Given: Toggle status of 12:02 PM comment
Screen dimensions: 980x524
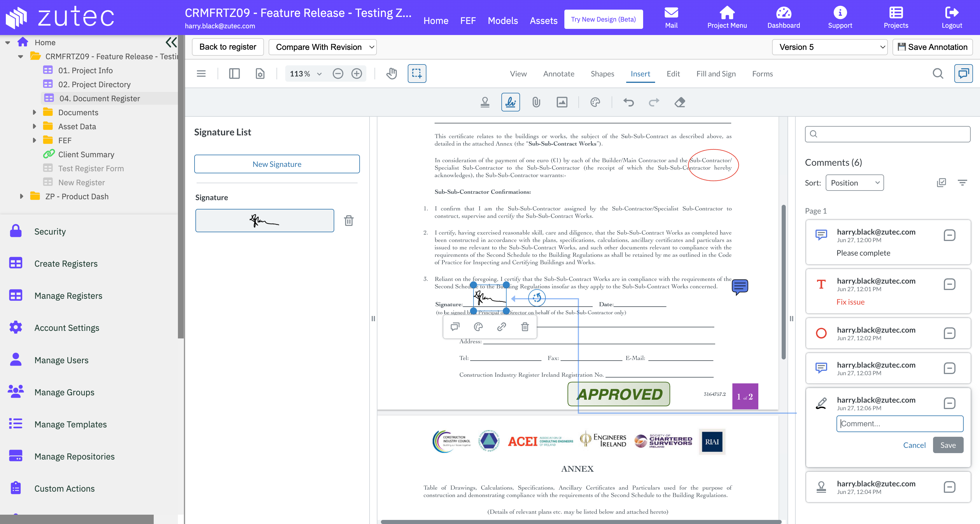Looking at the screenshot, I should tap(949, 333).
